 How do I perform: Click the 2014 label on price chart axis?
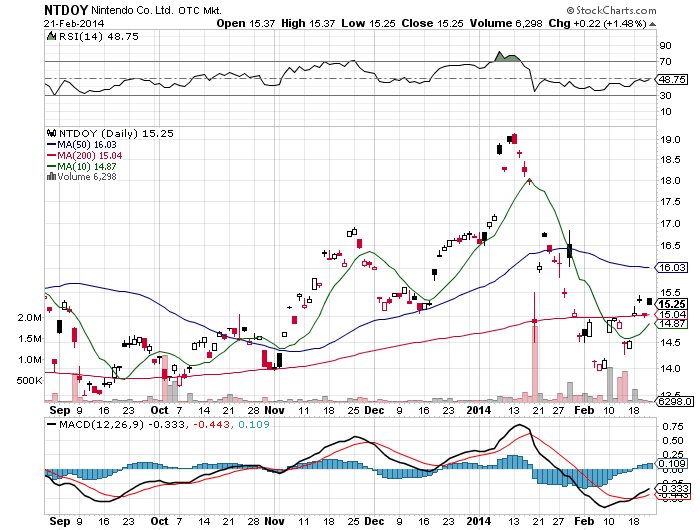pyautogui.click(x=479, y=410)
